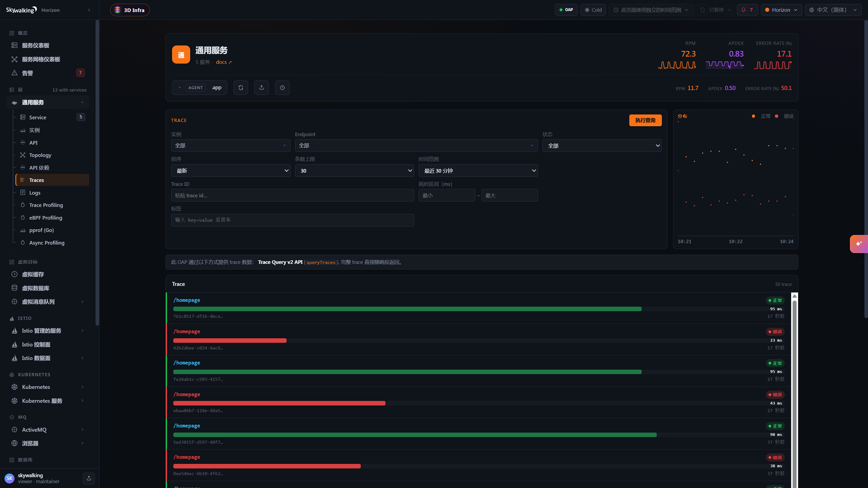Collapse the sidebar with the chevron icon
The width and height of the screenshot is (868, 488).
click(89, 10)
